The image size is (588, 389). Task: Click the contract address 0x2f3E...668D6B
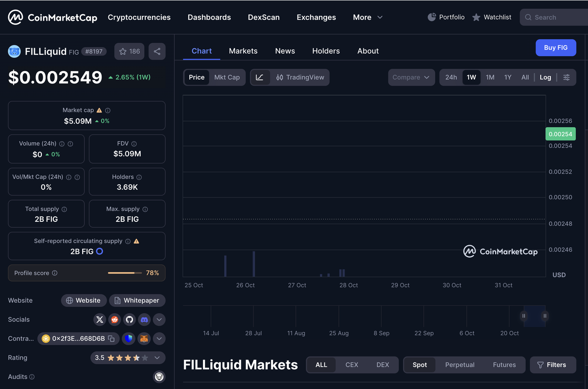click(79, 338)
